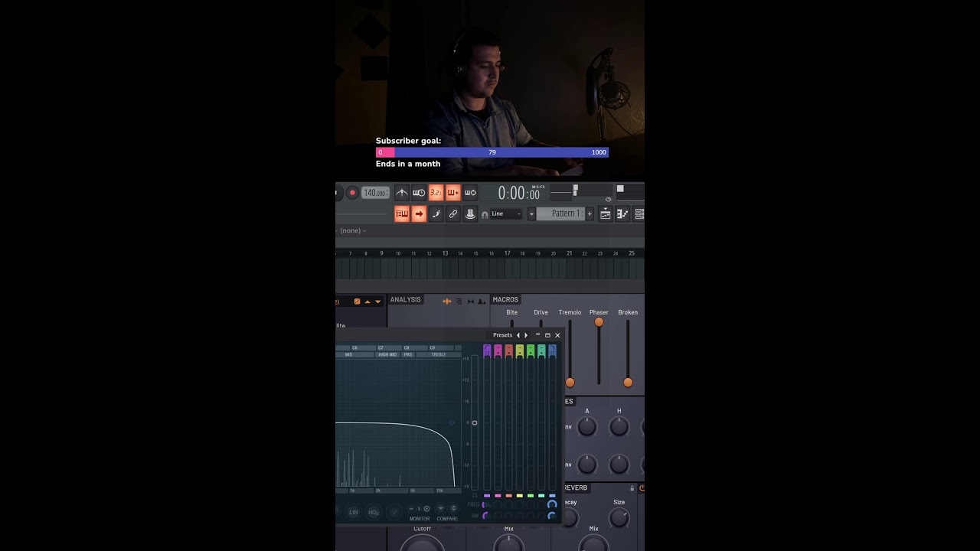Turn the blue band FREQ knob
Screen dimensions: 980x551
pyautogui.click(x=552, y=504)
